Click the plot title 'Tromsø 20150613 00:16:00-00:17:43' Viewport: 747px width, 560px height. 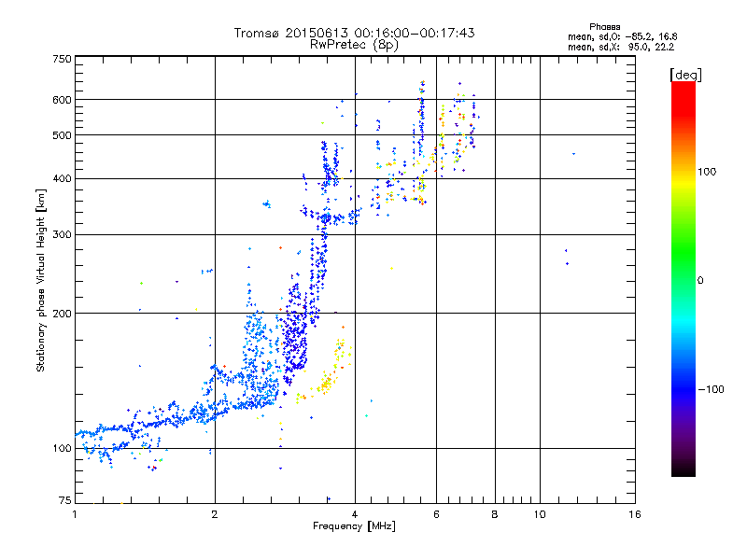354,33
